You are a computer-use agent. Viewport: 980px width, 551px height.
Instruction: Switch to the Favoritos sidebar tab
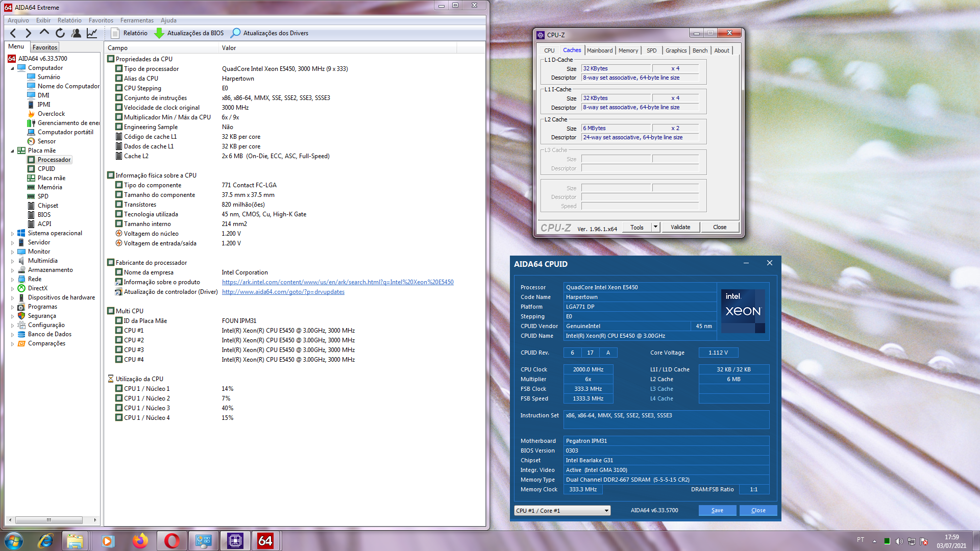[x=45, y=47]
